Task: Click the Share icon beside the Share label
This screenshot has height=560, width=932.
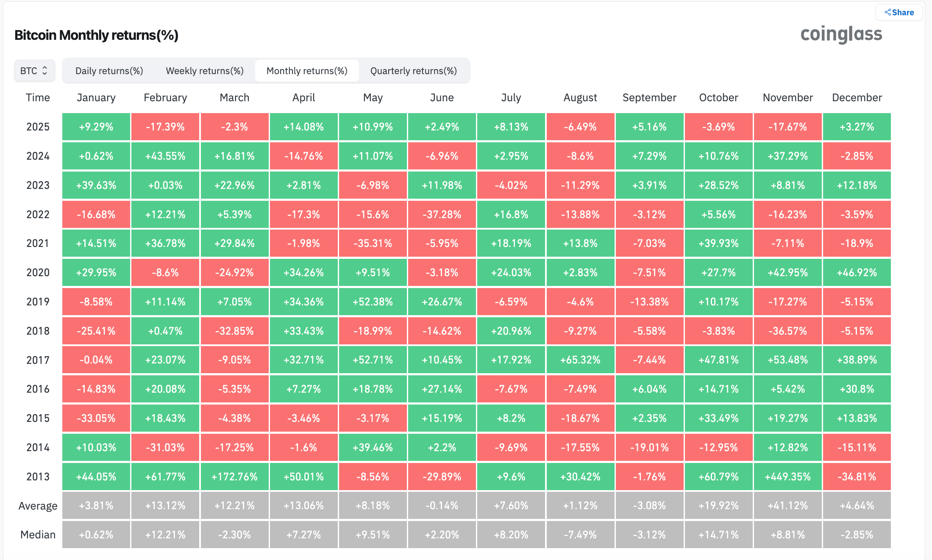Action: [887, 12]
